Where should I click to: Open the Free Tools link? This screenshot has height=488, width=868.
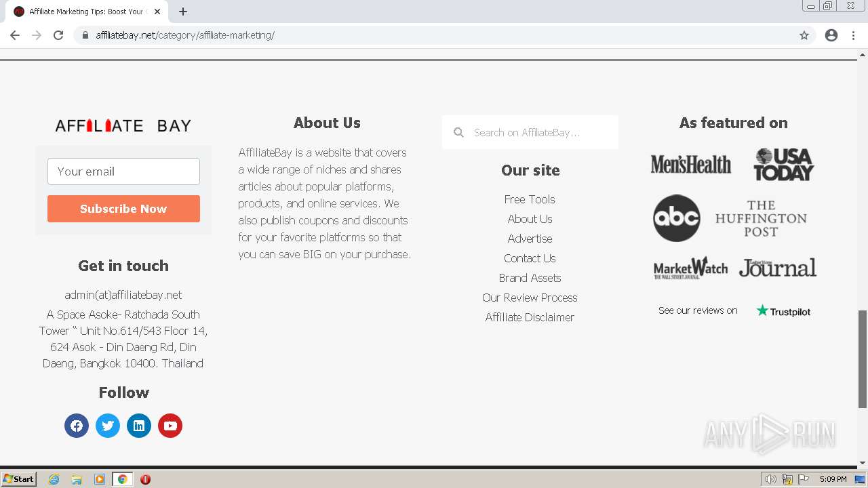pos(530,199)
